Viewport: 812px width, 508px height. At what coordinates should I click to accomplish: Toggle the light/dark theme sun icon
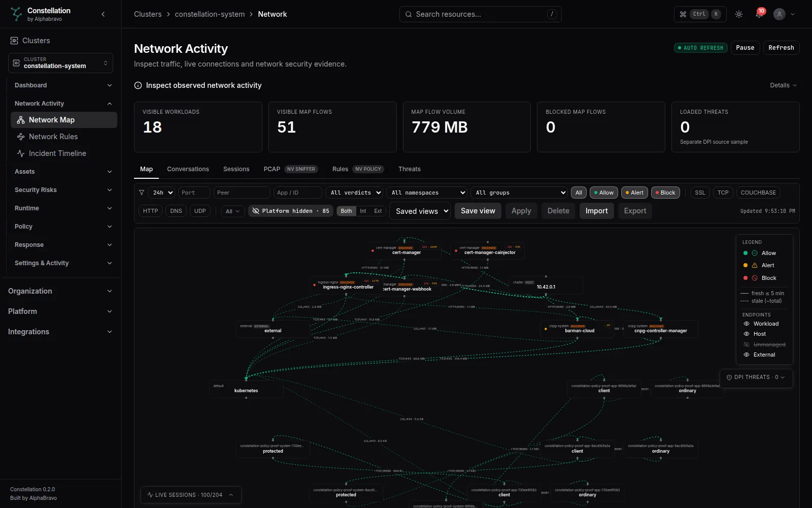pyautogui.click(x=739, y=14)
